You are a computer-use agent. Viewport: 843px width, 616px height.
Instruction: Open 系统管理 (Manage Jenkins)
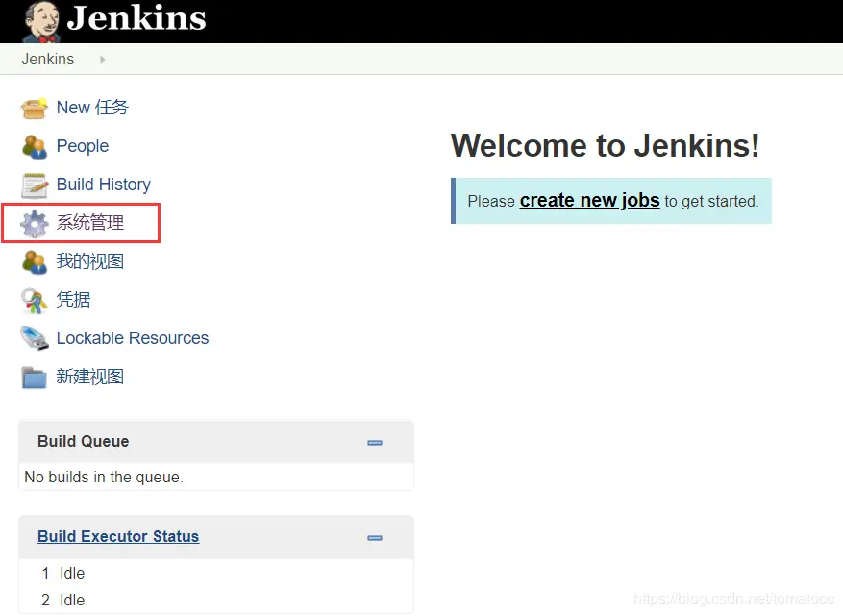click(x=89, y=223)
